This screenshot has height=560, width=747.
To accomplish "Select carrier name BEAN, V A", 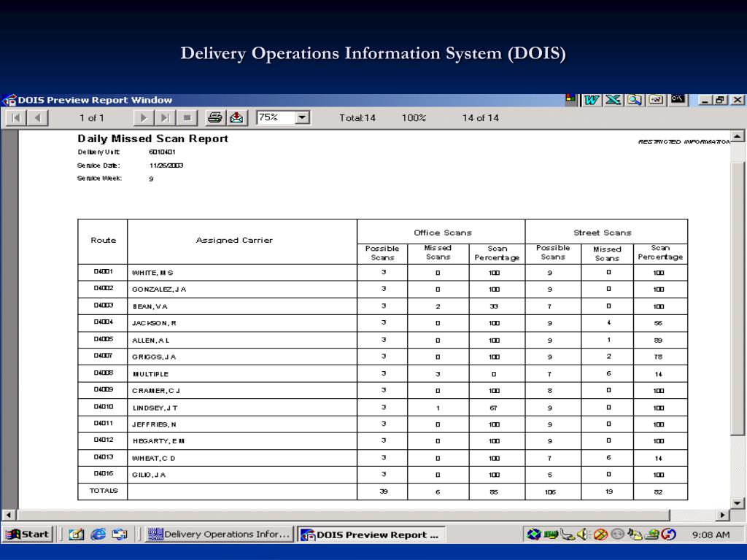I will pos(150,307).
